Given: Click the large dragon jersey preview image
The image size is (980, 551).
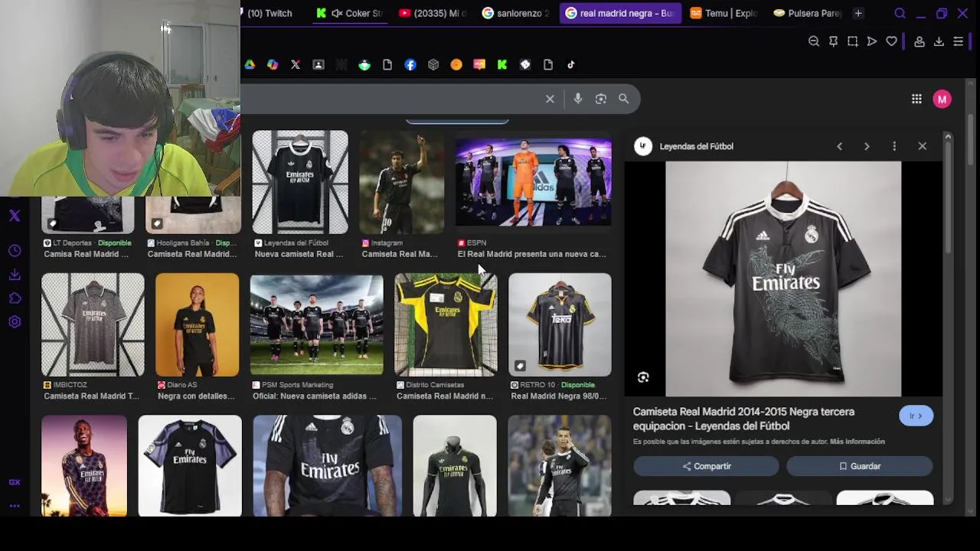Looking at the screenshot, I should [783, 279].
